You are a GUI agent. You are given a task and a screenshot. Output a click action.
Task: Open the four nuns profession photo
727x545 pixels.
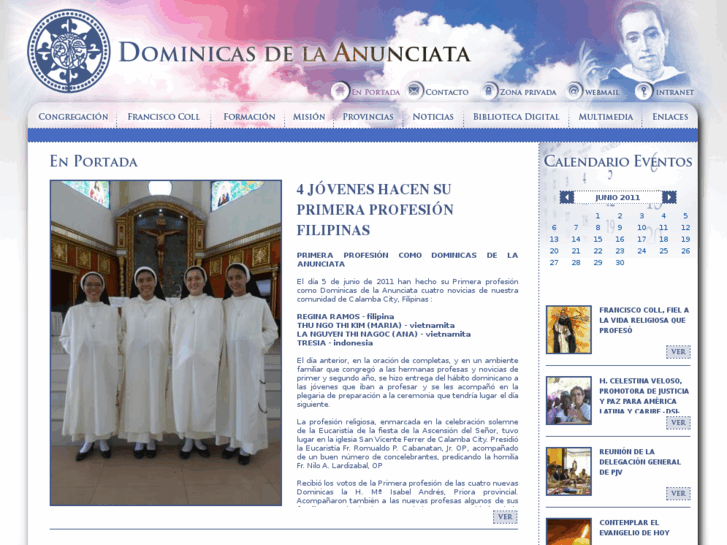(166, 342)
